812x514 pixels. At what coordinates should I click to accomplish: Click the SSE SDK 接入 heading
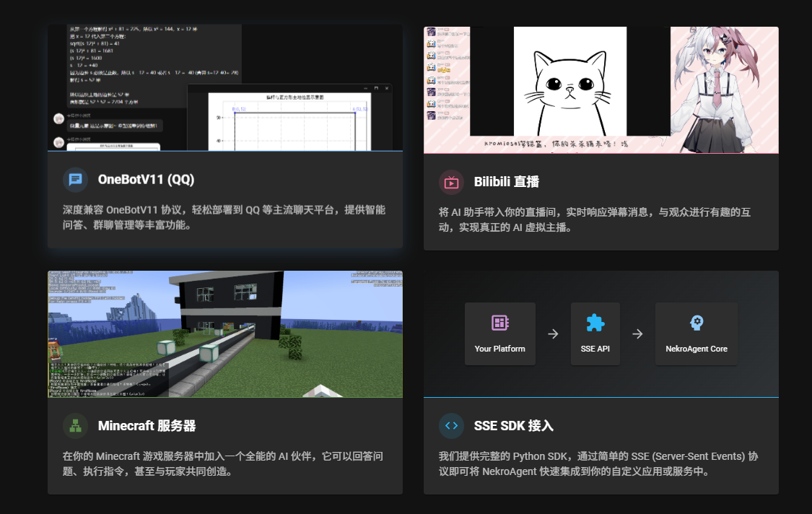[514, 426]
